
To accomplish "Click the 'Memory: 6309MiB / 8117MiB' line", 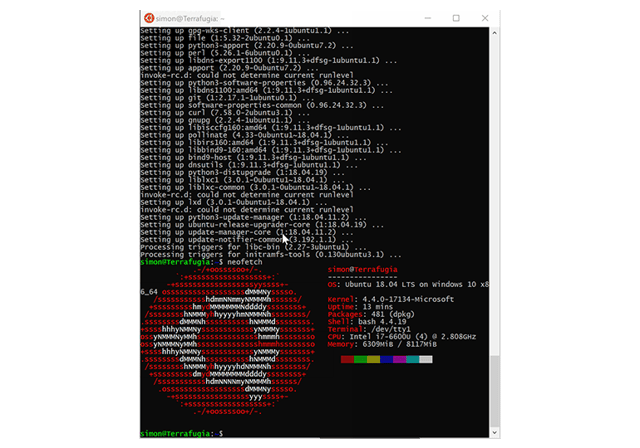I will (382, 344).
